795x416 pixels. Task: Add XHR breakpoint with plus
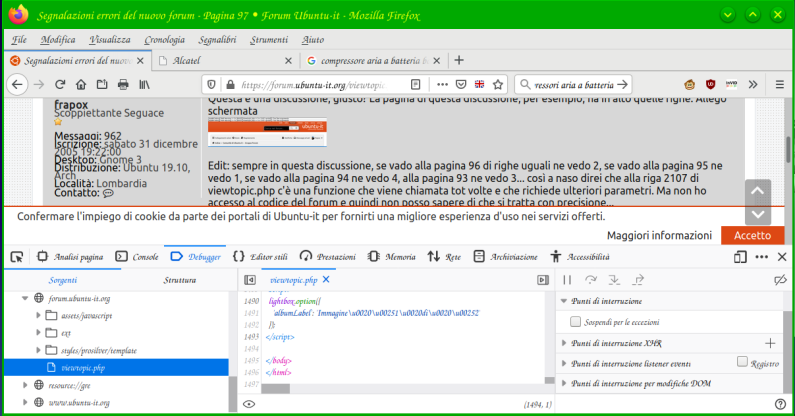[x=770, y=343]
